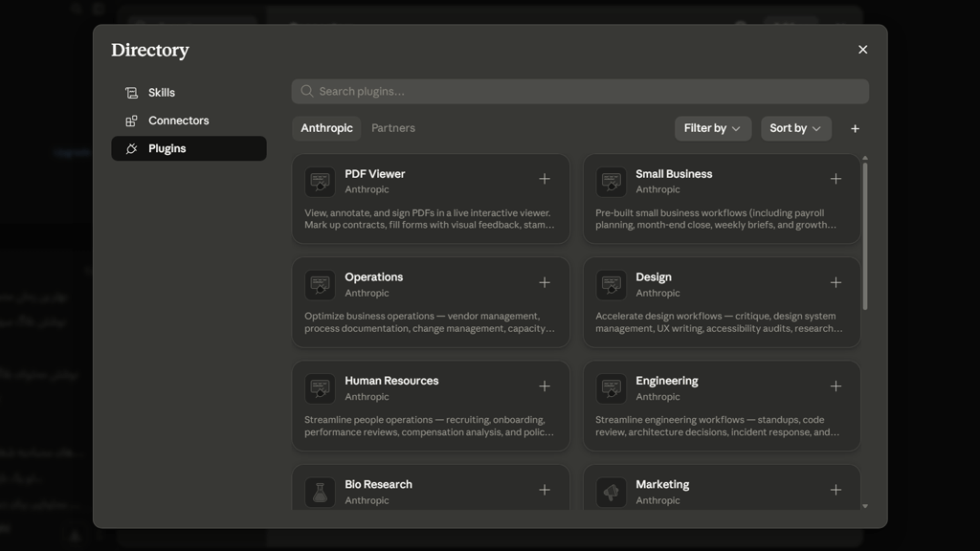Click the Search plugins input field
The width and height of the screenshot is (980, 551).
pos(580,91)
